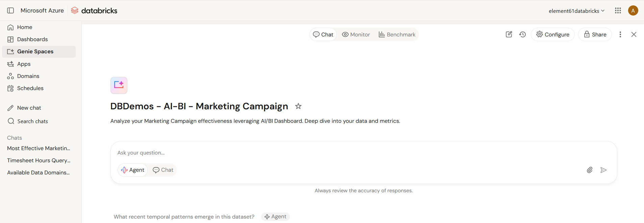Open the apps grid launcher

[x=618, y=10]
